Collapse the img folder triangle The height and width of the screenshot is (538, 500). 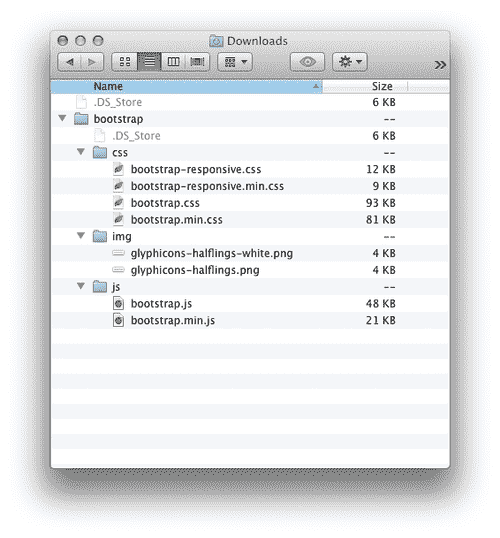[81, 235]
